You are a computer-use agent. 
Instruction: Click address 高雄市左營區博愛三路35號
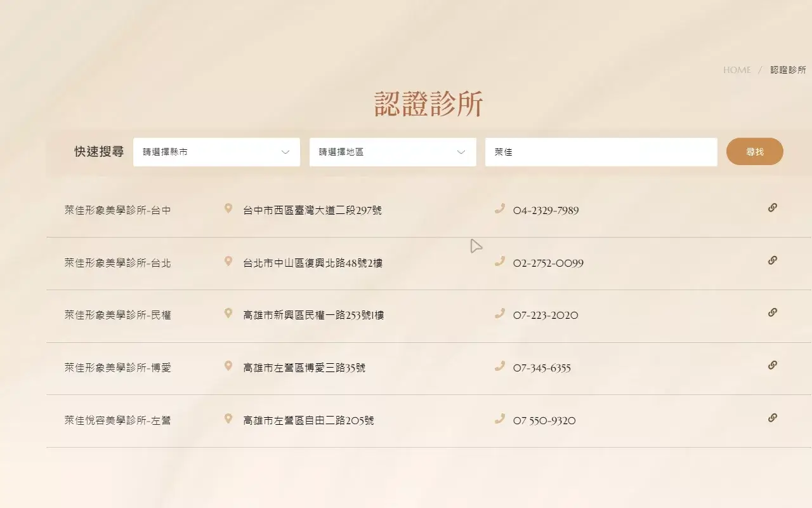[304, 368]
